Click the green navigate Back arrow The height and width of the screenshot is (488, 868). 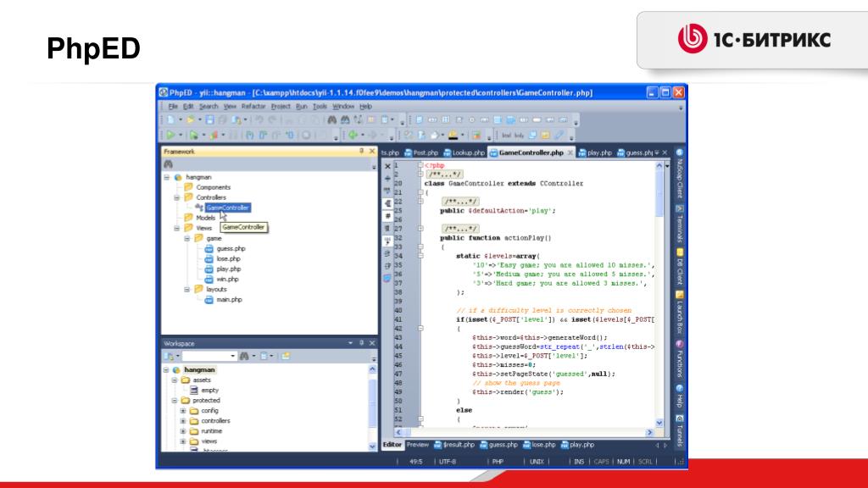click(353, 135)
